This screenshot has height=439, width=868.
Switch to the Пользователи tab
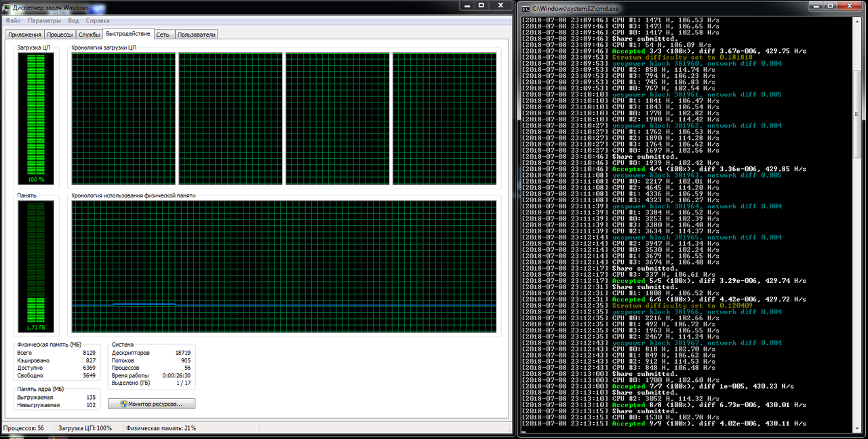197,34
